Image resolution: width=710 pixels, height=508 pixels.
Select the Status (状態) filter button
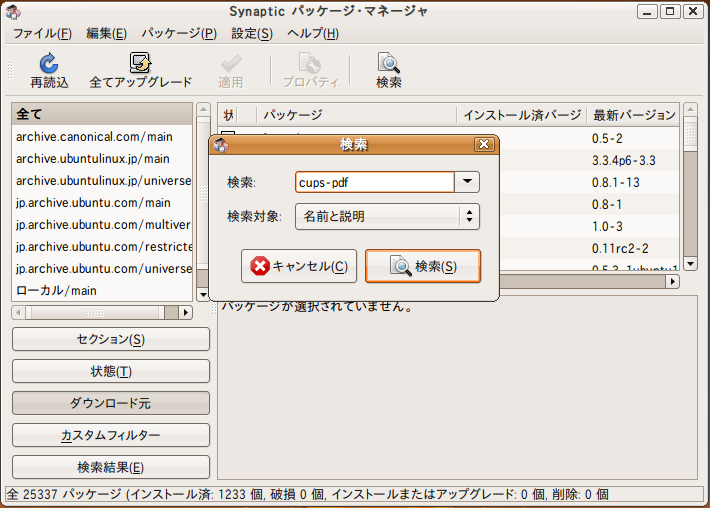111,371
